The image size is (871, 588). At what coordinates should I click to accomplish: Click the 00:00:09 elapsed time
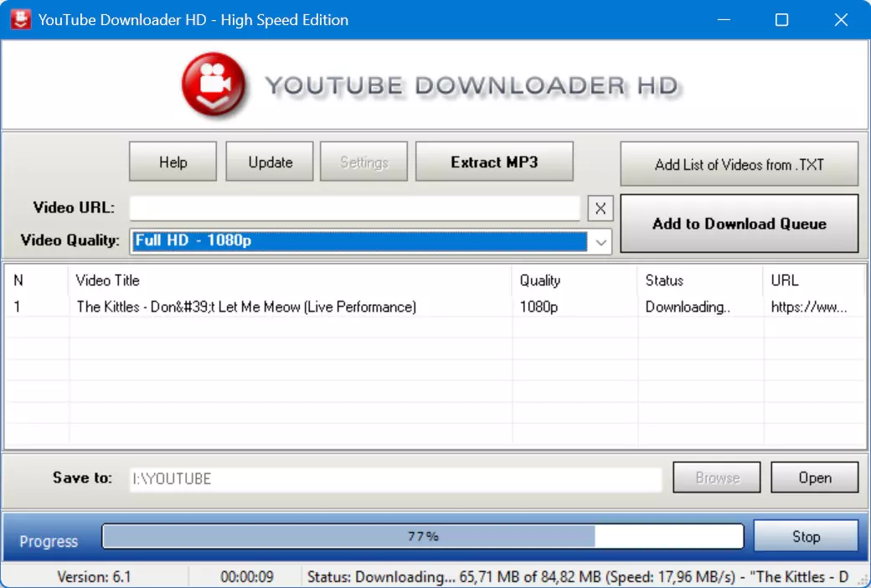pyautogui.click(x=246, y=577)
